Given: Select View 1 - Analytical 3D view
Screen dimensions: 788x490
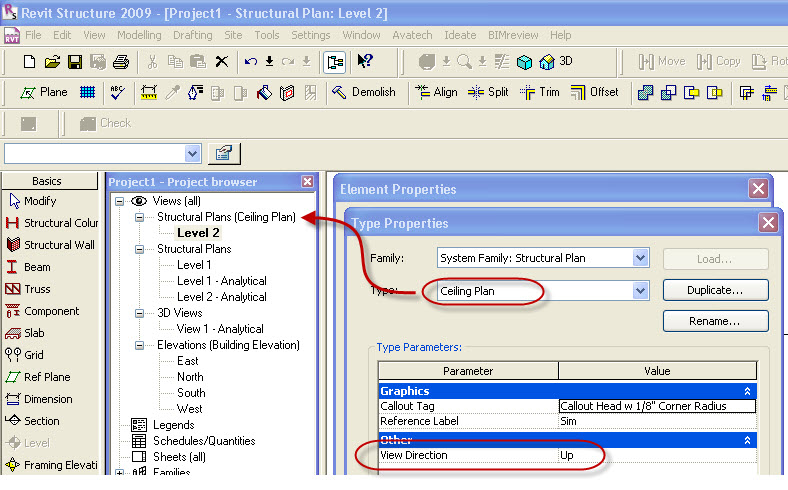Looking at the screenshot, I should coord(220,329).
